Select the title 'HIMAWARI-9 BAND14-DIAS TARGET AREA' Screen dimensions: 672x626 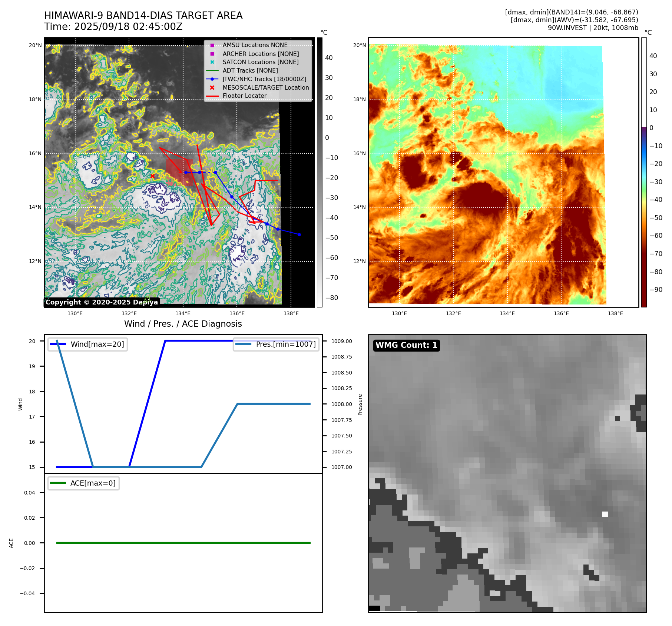coord(143,16)
